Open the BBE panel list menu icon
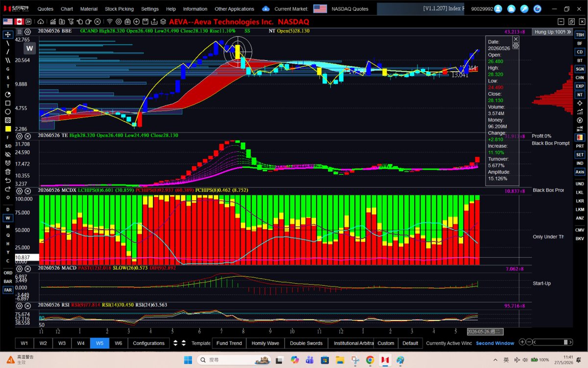 coord(19,31)
